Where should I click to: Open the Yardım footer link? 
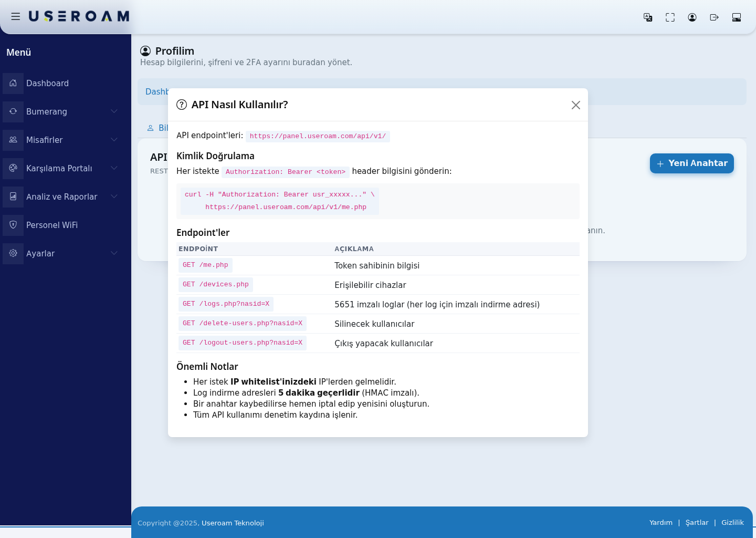pyautogui.click(x=661, y=523)
